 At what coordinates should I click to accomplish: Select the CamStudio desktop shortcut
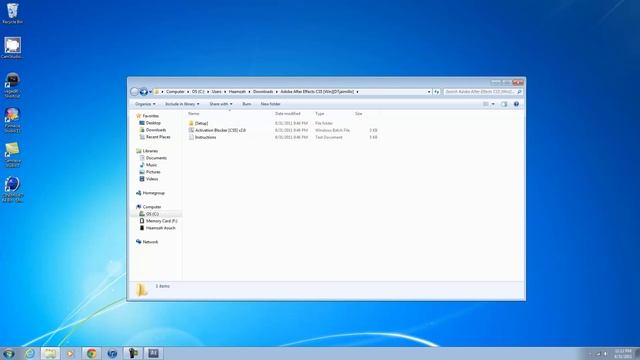12,48
